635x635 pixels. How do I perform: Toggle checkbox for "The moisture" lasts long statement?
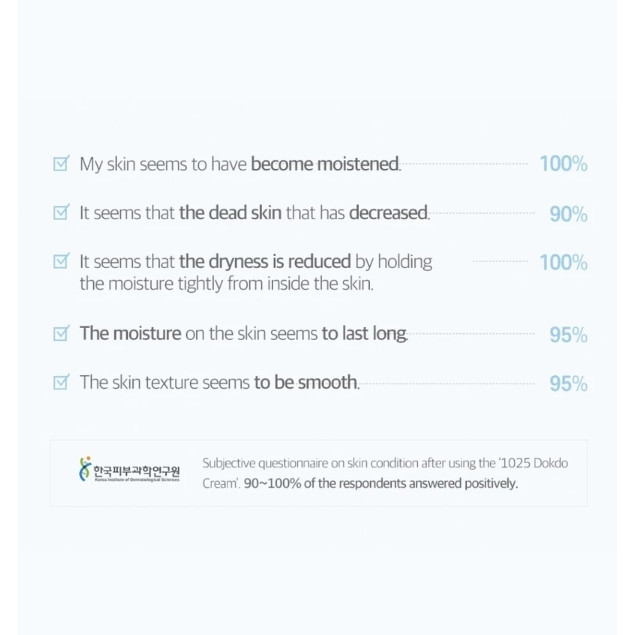click(60, 334)
